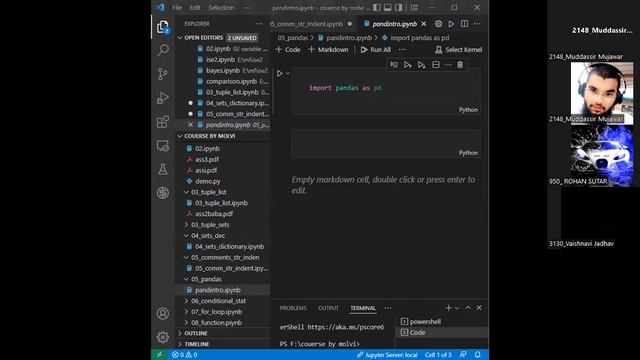This screenshot has width=640, height=360.
Task: Run the import pandas cell
Action: pos(280,74)
